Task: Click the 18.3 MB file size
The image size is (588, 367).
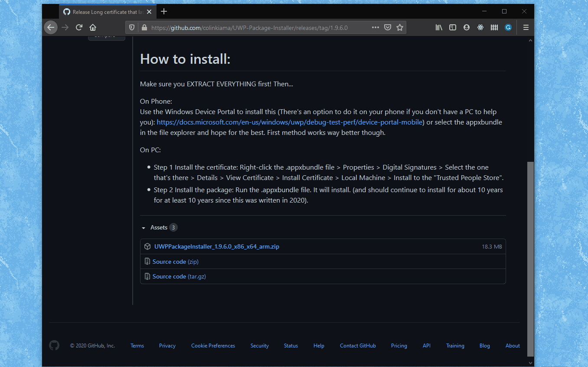Action: click(x=492, y=246)
